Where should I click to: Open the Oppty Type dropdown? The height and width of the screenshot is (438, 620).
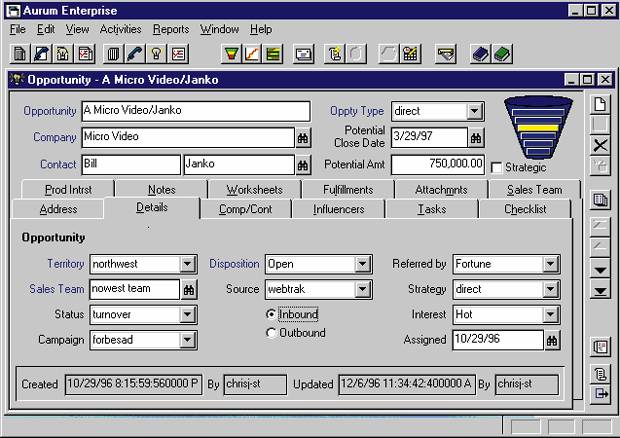(475, 111)
